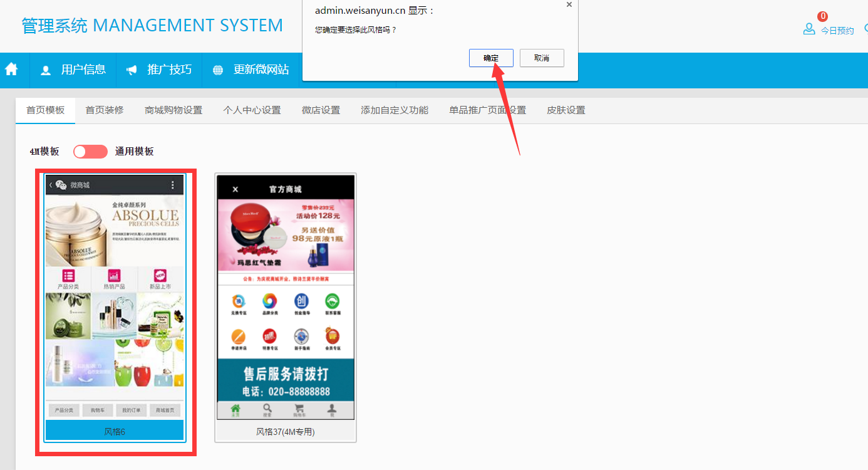Switch to the 首页装修 tab
This screenshot has height=470, width=868.
[x=105, y=110]
